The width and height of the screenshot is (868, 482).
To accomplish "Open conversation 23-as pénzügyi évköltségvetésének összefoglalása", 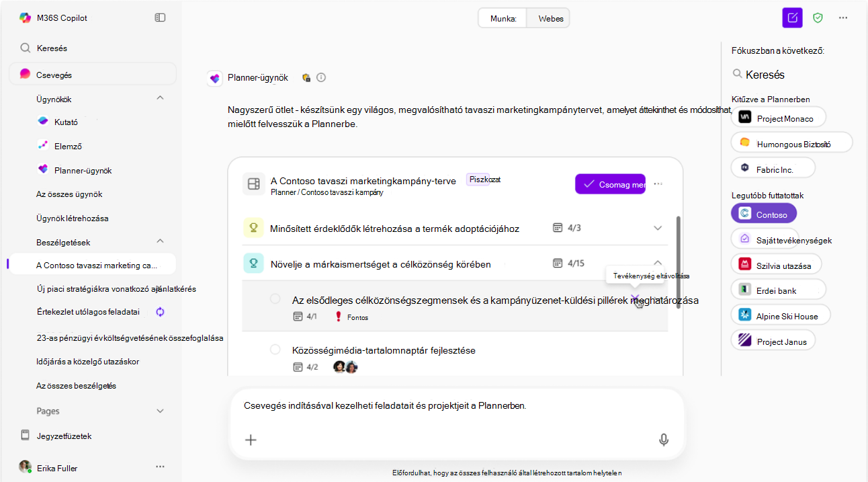I will click(x=130, y=338).
